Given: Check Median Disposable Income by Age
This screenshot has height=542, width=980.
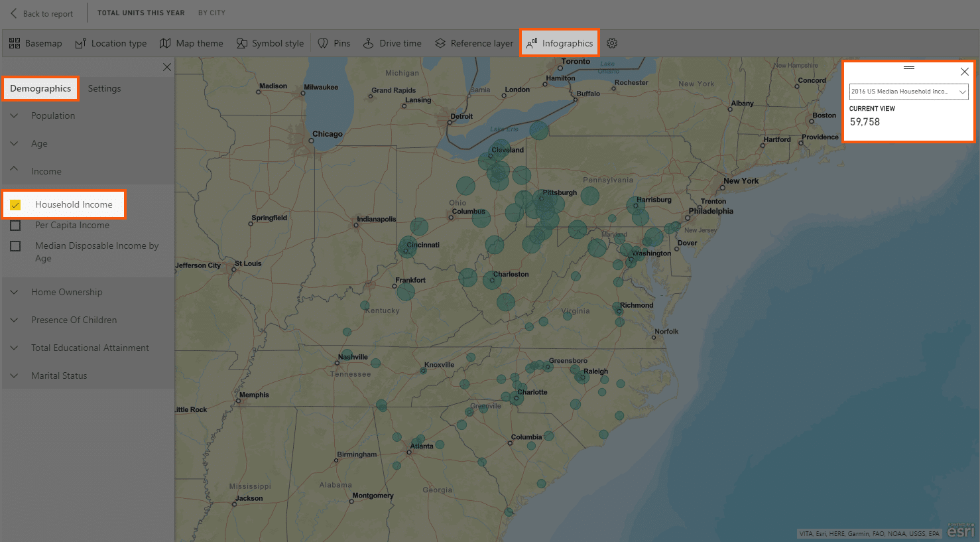Looking at the screenshot, I should click(15, 246).
